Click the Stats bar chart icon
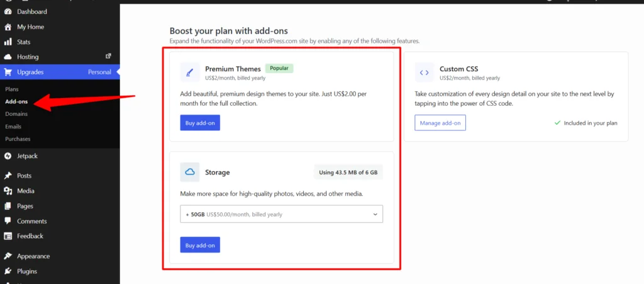This screenshot has height=284, width=644. (8, 42)
